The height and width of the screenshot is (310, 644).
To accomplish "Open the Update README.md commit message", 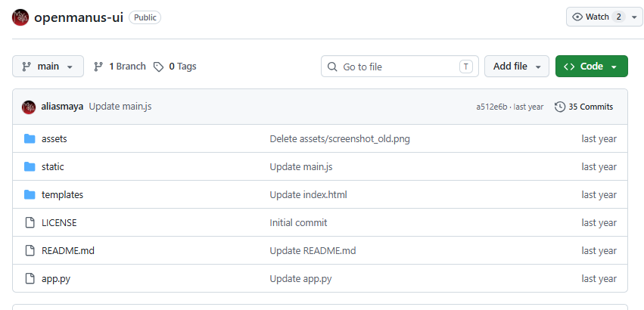I will pyautogui.click(x=313, y=250).
